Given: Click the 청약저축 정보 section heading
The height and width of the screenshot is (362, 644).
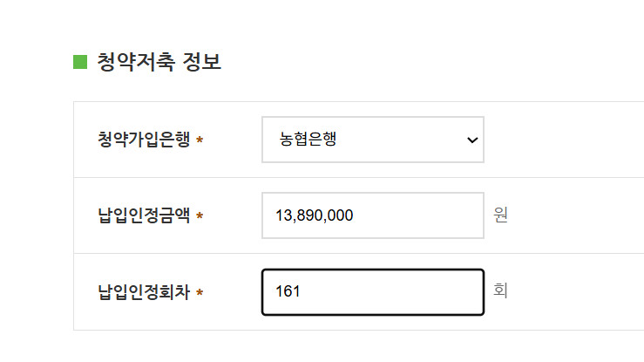Looking at the screenshot, I should click(159, 62).
